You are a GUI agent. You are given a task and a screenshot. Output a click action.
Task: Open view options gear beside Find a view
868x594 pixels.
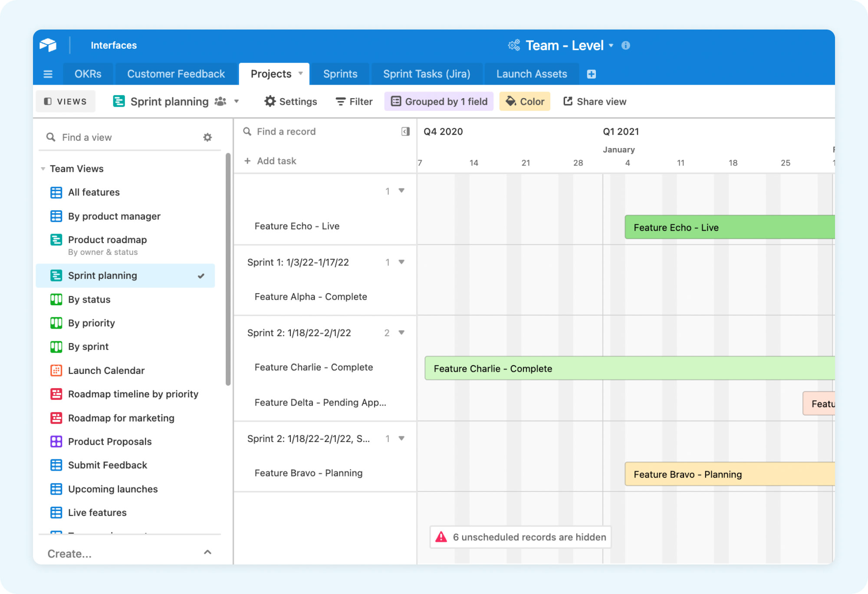point(208,137)
